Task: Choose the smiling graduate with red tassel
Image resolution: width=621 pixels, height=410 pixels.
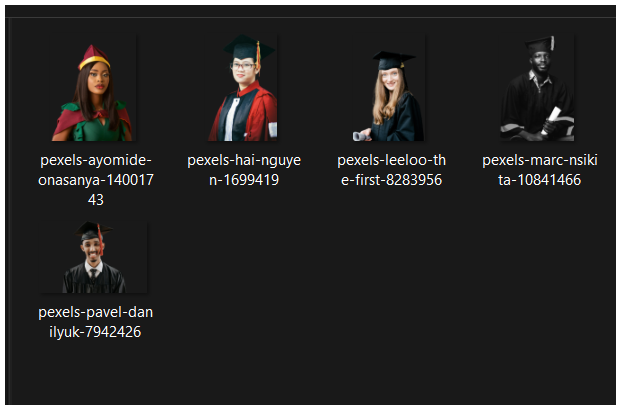Action: [x=94, y=257]
